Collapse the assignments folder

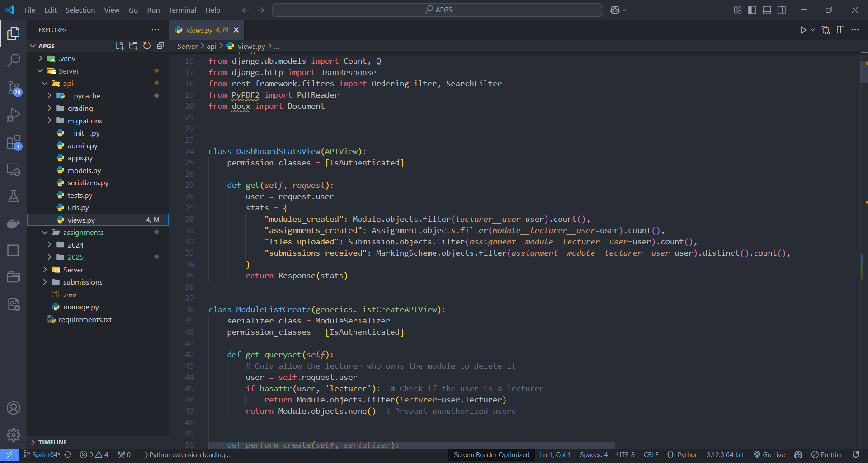tap(98, 232)
